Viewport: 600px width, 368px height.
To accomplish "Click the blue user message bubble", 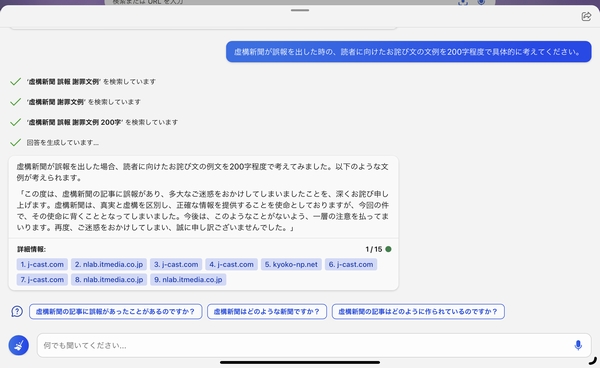I will 409,52.
